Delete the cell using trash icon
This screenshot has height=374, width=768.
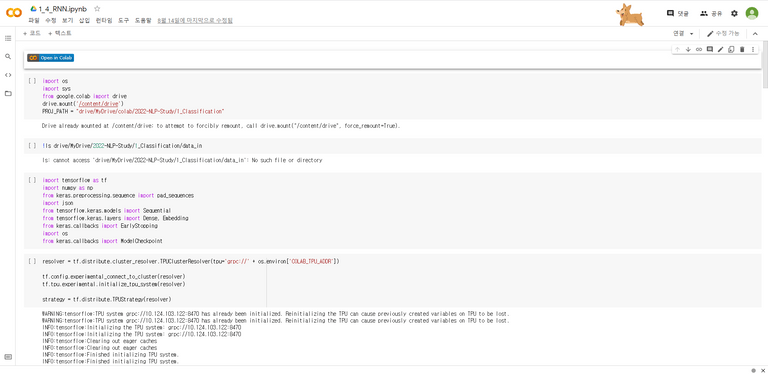742,49
